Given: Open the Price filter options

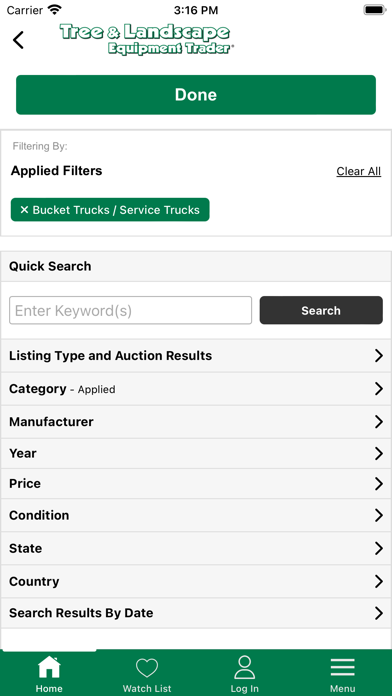Looking at the screenshot, I should point(196,483).
